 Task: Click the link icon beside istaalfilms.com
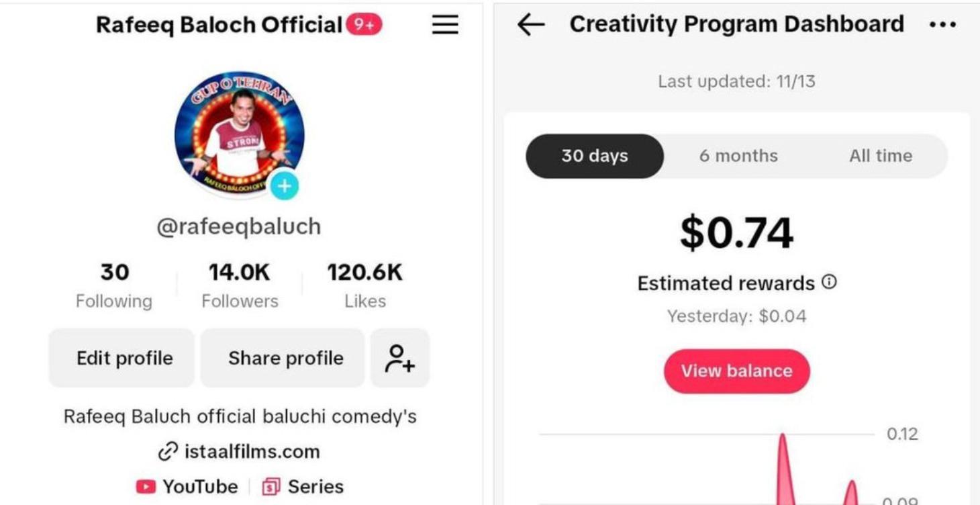tap(168, 452)
